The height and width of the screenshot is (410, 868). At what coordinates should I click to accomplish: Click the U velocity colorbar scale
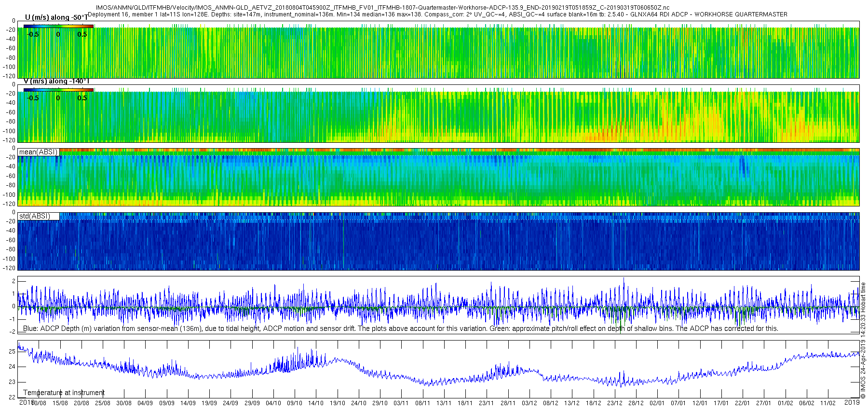coord(58,27)
